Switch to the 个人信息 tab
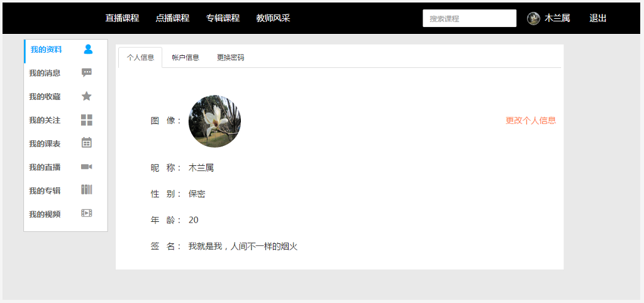Image resolution: width=644 pixels, height=303 pixels. pos(140,57)
